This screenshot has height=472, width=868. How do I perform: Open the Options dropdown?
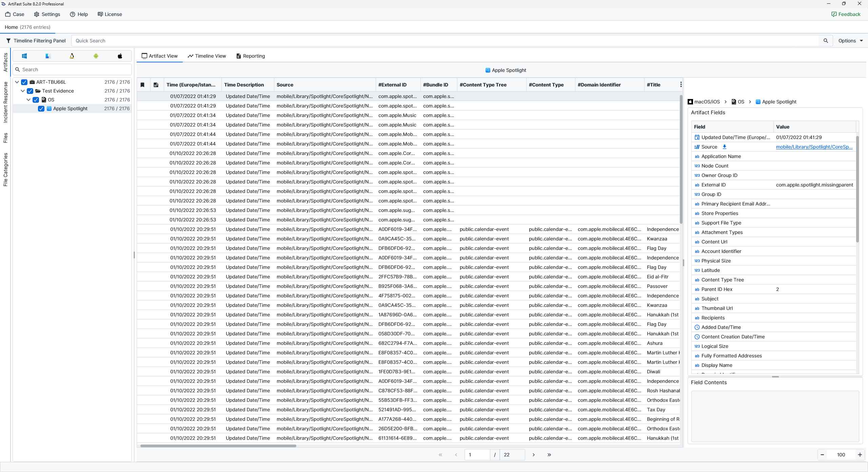tap(850, 41)
